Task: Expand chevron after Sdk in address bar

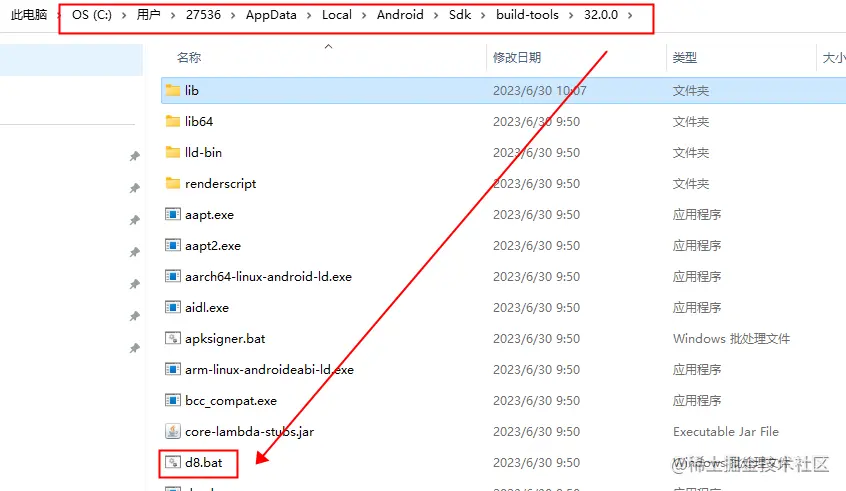Action: click(483, 15)
